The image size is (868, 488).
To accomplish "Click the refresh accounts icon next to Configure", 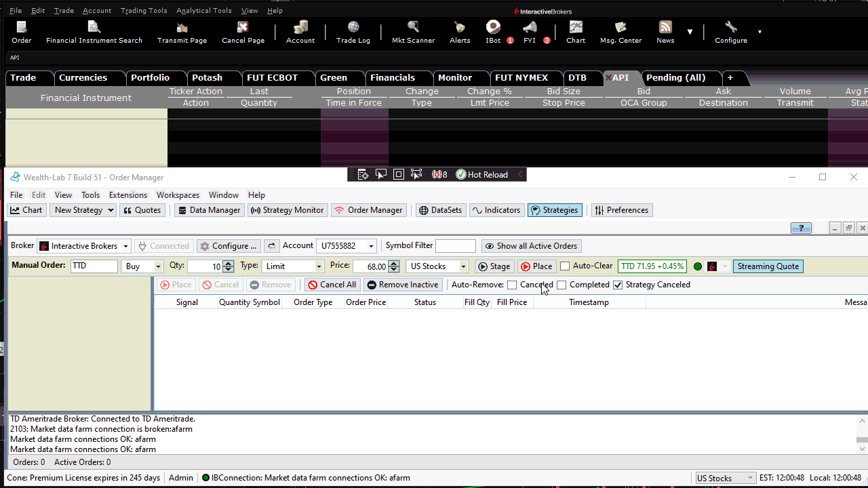I will (x=271, y=246).
